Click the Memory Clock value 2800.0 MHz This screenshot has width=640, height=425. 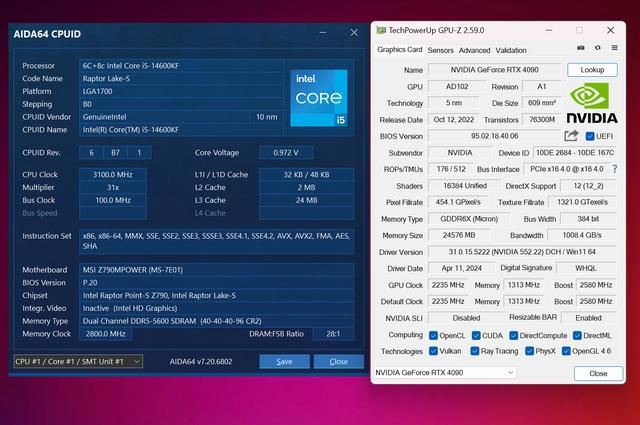click(x=105, y=334)
